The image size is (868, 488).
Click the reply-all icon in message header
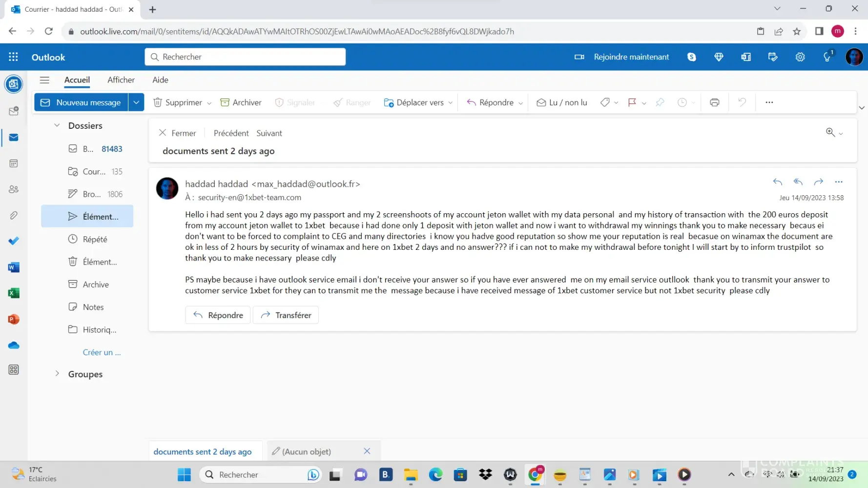pos(798,182)
